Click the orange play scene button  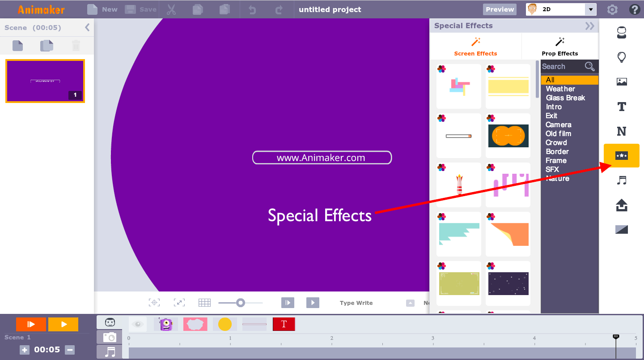(64, 324)
